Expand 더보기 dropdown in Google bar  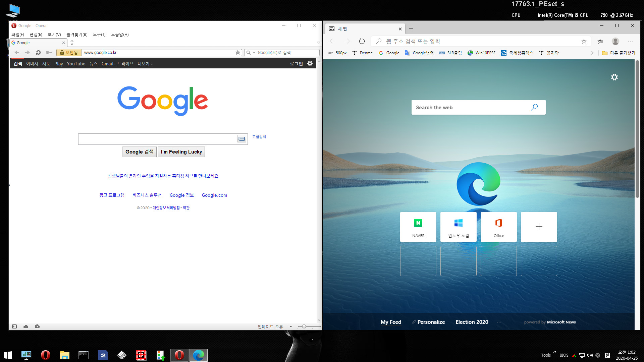tap(145, 64)
